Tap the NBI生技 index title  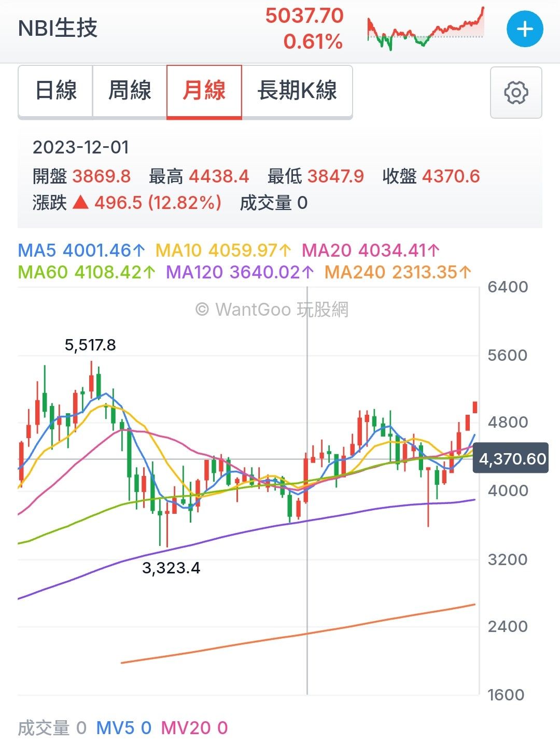(x=58, y=29)
